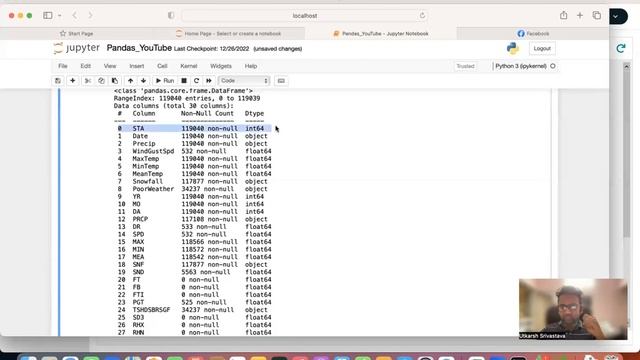Move the selected cell up with the arrow
The width and height of the screenshot is (640, 360).
click(130, 81)
